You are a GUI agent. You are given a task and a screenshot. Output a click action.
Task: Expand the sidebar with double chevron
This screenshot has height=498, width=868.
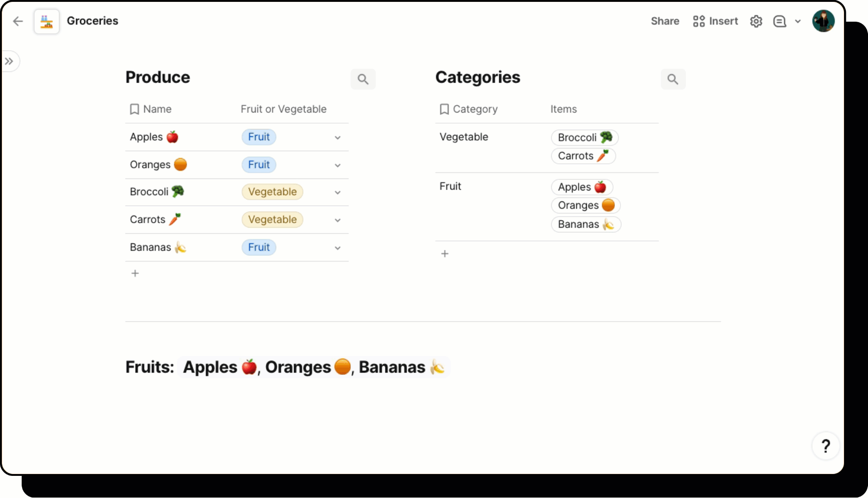[x=9, y=61]
